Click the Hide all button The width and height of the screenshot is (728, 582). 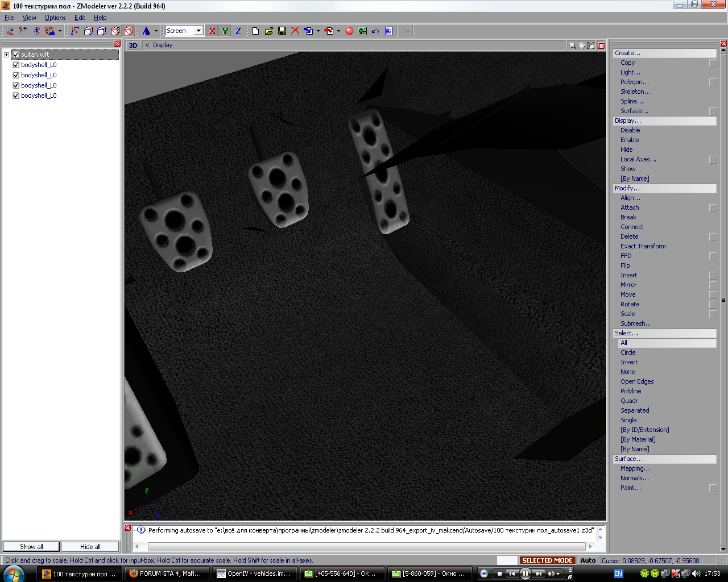[90, 547]
